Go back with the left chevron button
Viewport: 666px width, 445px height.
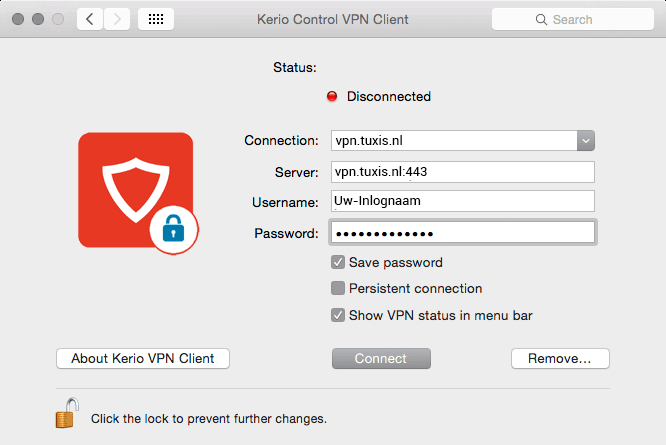click(x=90, y=19)
